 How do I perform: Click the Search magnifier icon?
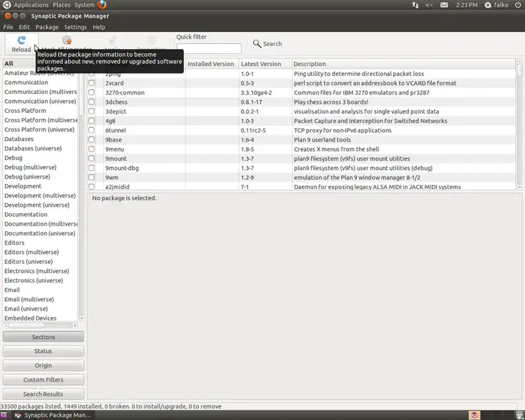pyautogui.click(x=257, y=43)
